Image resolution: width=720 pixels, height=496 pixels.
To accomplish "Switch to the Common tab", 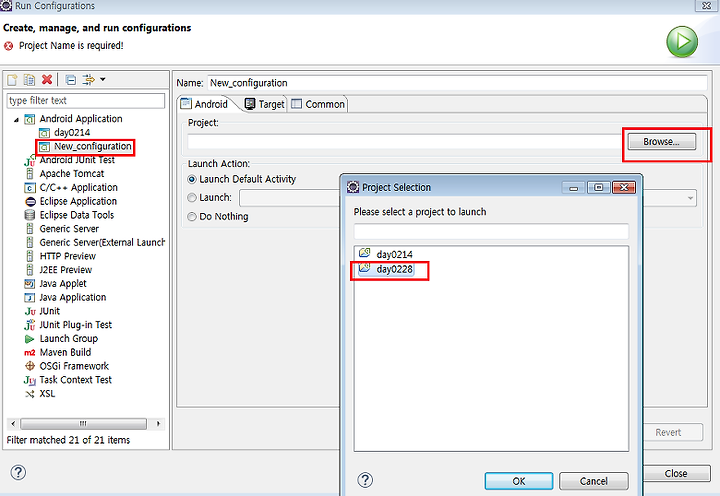I will click(318, 104).
